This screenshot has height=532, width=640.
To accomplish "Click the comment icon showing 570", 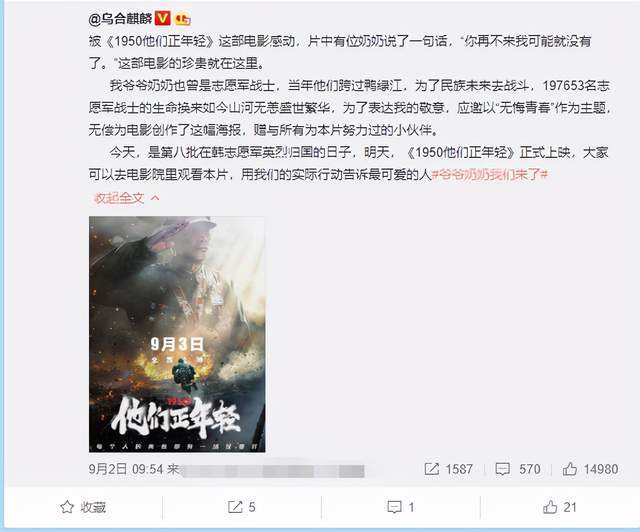I will coord(502,469).
